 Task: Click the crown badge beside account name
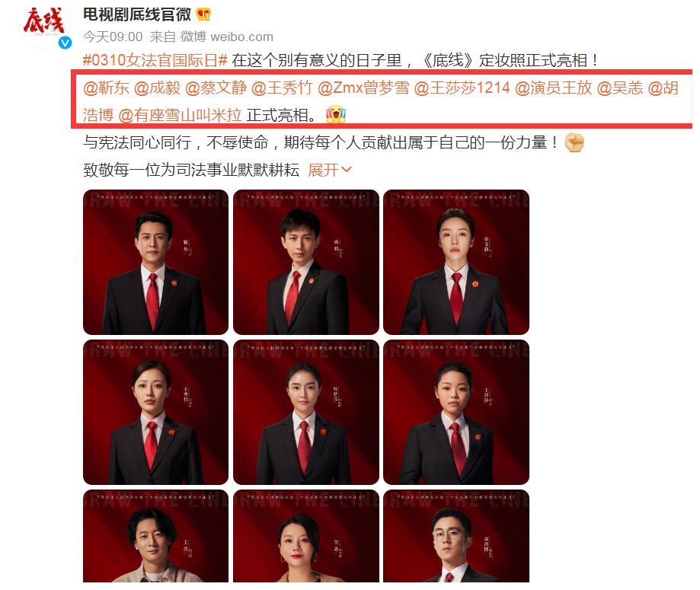tap(203, 14)
